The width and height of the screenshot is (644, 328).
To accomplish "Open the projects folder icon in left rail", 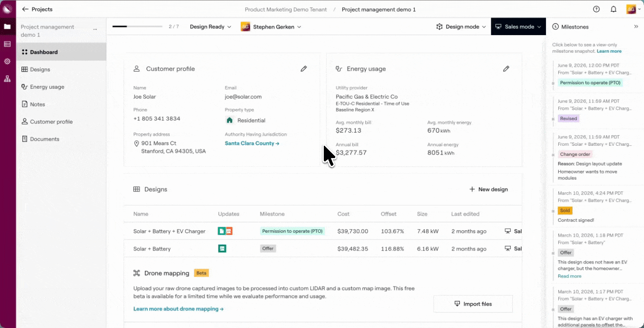I will 7,26.
